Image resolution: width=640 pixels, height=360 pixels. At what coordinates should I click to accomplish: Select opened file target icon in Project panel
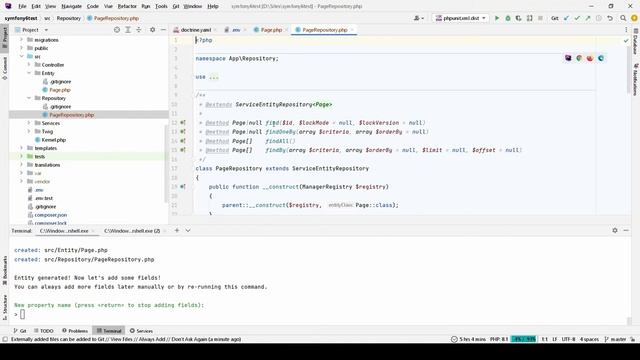click(117, 30)
